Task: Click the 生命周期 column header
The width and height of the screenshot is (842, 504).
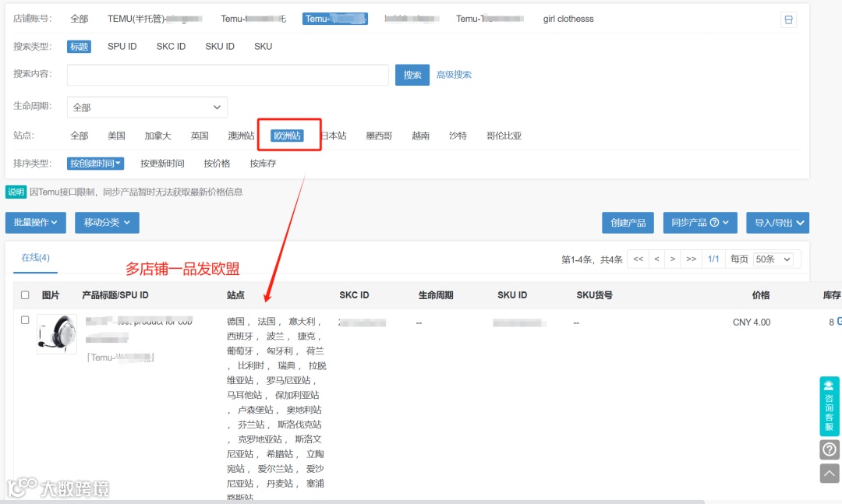Action: pyautogui.click(x=436, y=294)
